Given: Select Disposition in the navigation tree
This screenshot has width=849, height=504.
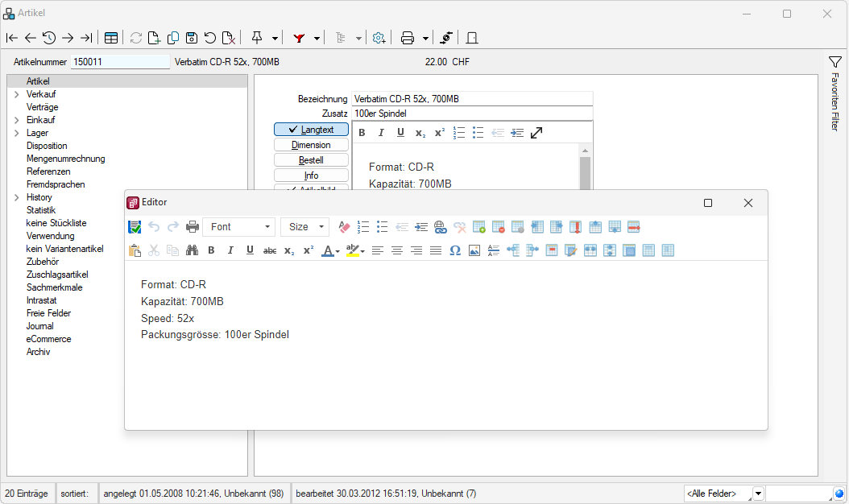Looking at the screenshot, I should [47, 146].
